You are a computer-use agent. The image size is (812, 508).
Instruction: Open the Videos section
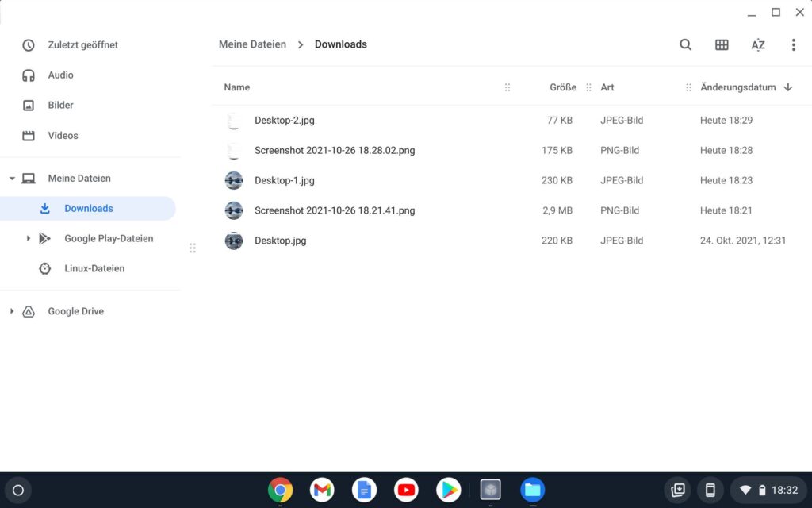(63, 135)
